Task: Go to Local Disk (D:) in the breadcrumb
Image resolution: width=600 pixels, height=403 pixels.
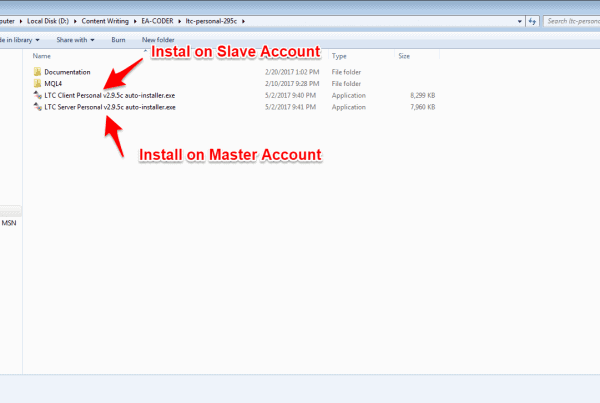Action: [48, 21]
